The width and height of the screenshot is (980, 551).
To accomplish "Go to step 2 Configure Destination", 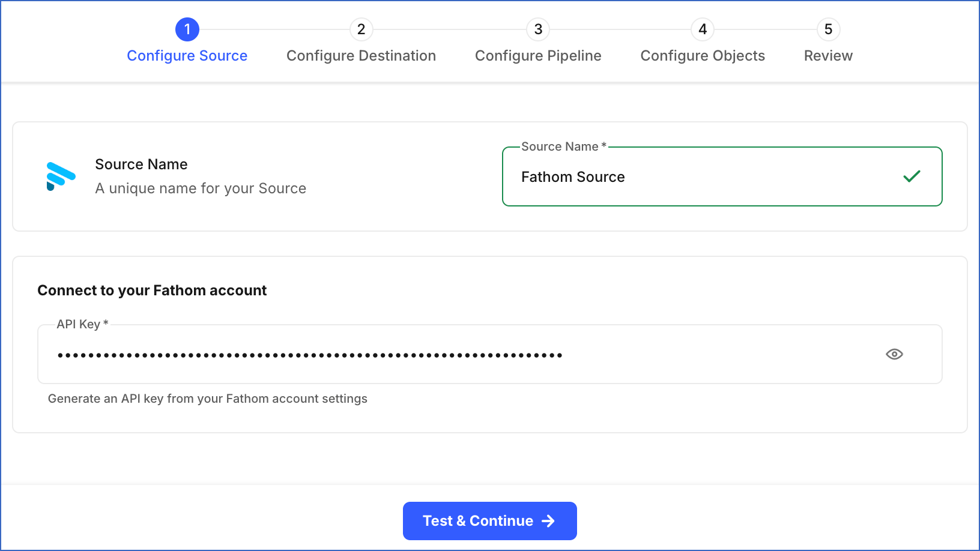I will coord(361,41).
